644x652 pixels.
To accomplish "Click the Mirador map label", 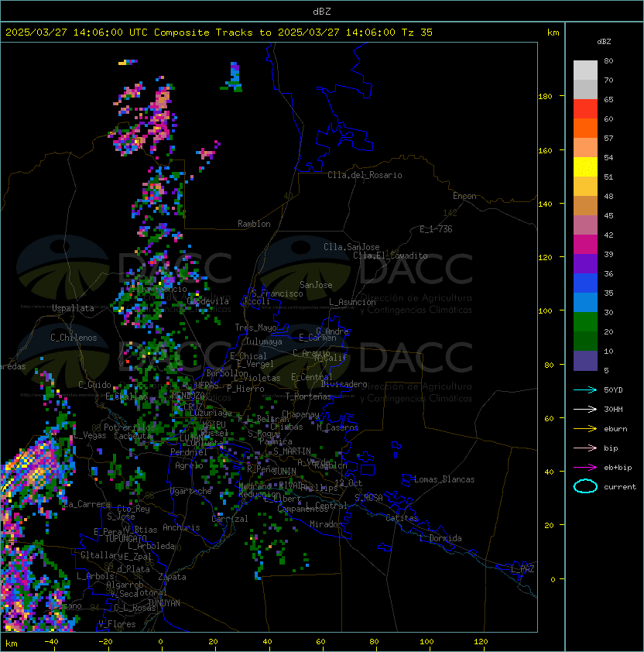I will tap(327, 524).
